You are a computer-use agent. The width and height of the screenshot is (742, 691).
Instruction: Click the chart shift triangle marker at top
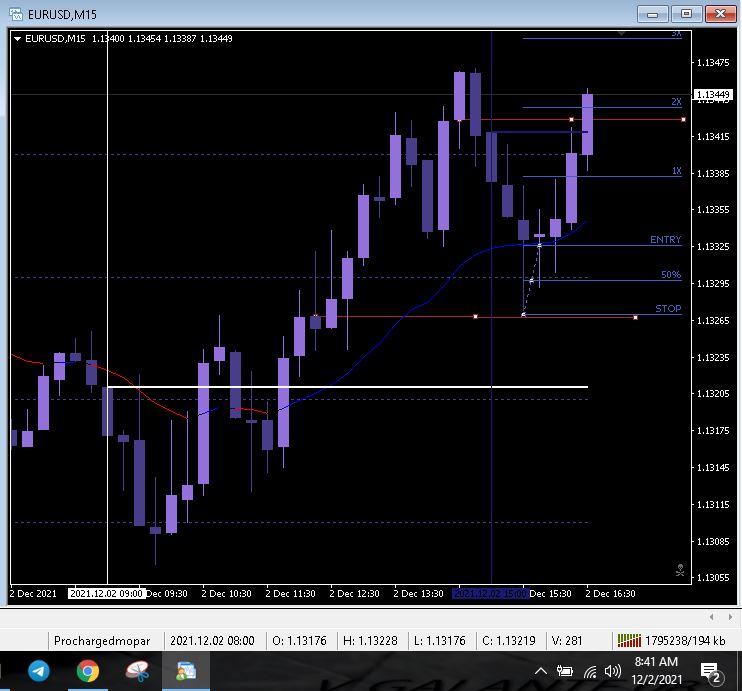pyautogui.click(x=622, y=34)
